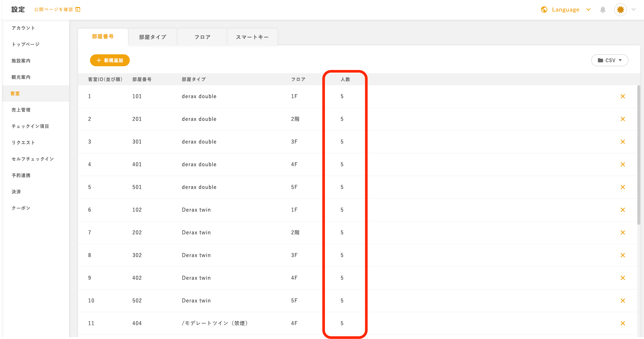Viewport: 644px width, 339px height.
Task: Open トップページ in the sidebar
Action: [25, 44]
